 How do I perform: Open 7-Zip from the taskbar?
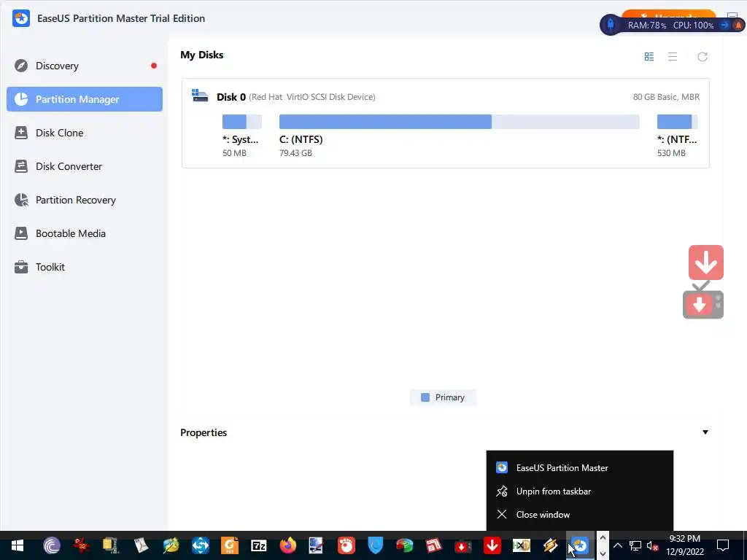tap(259, 545)
